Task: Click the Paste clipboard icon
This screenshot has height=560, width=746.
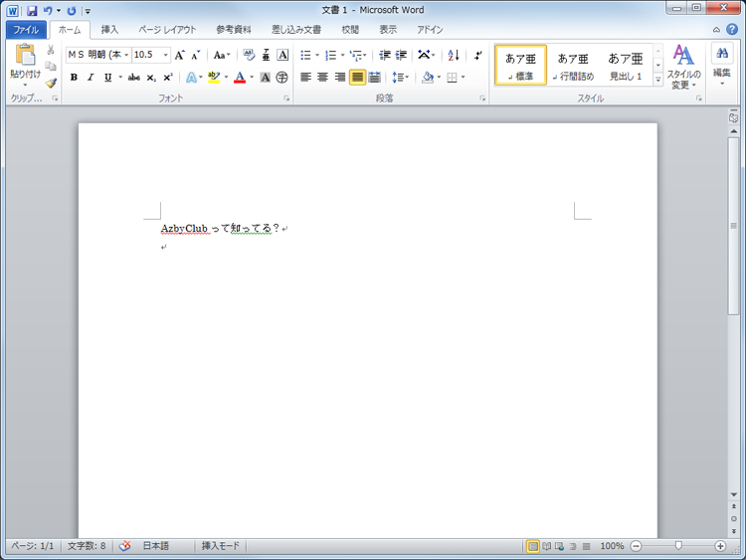Action: (25, 55)
